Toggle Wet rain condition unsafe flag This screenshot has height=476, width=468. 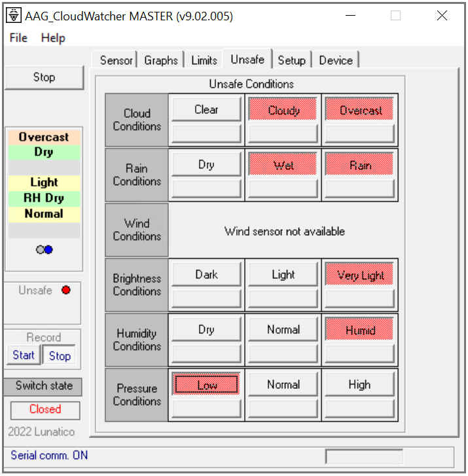283,165
